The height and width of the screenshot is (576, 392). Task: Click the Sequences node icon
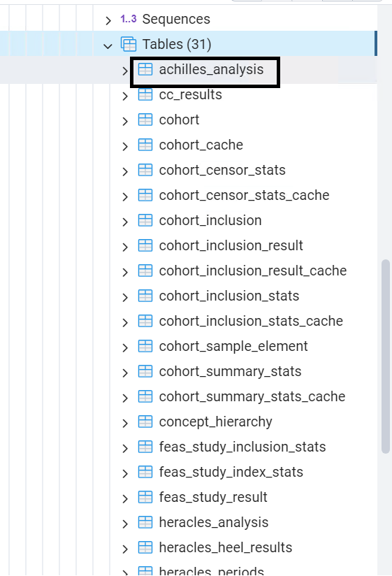click(x=129, y=19)
